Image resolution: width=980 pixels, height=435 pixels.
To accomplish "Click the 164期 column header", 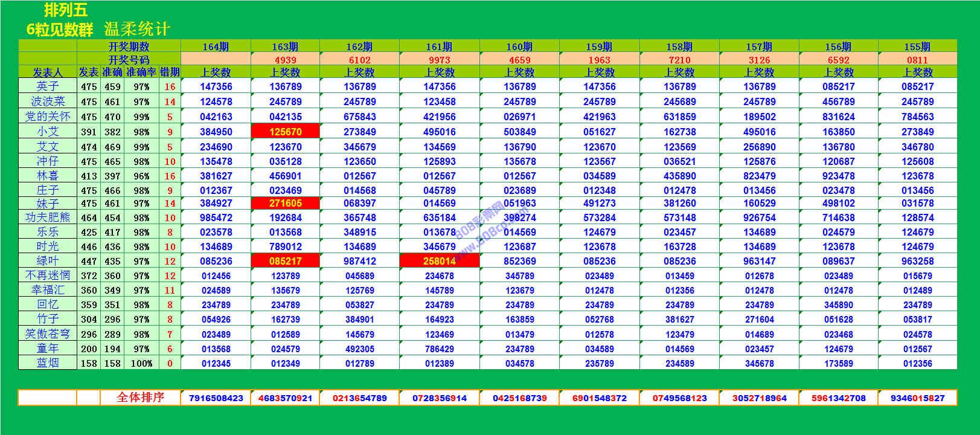I will (216, 47).
